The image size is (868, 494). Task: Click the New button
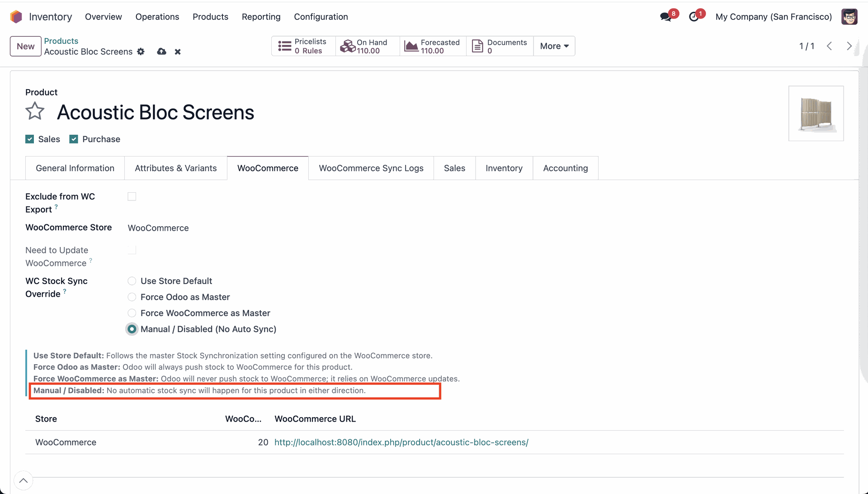coord(26,46)
